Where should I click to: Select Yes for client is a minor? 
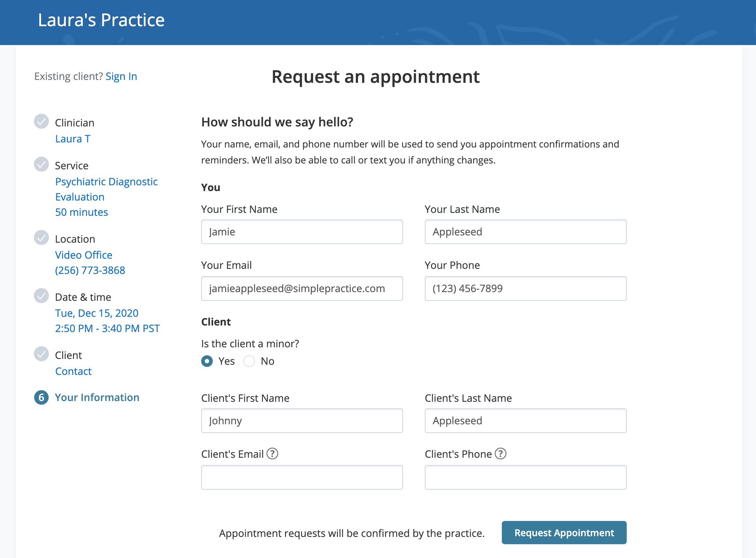(x=207, y=361)
